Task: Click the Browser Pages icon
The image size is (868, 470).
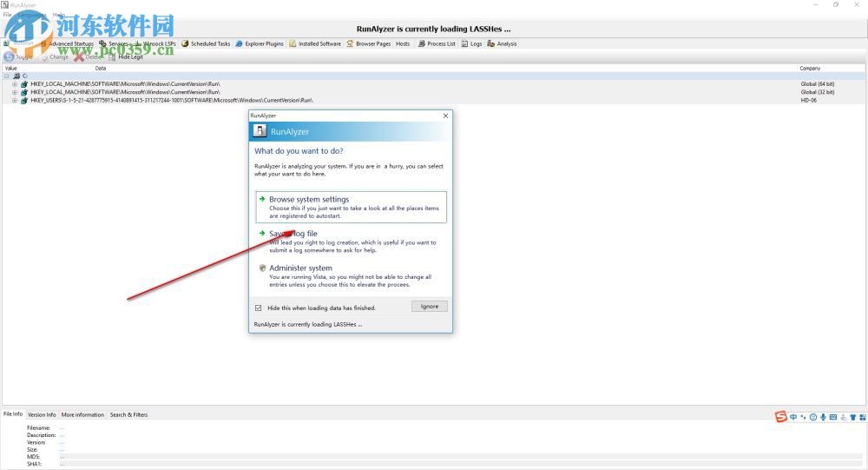Action: click(350, 43)
